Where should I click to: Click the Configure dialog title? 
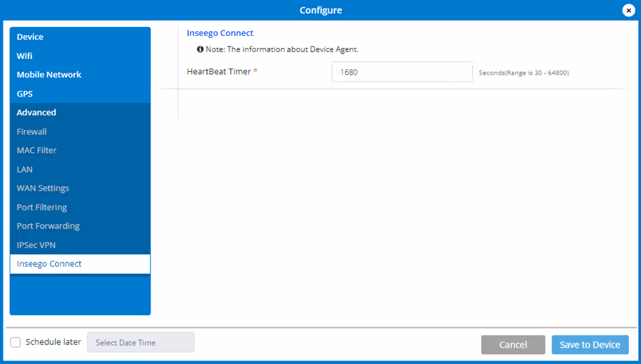coord(321,10)
